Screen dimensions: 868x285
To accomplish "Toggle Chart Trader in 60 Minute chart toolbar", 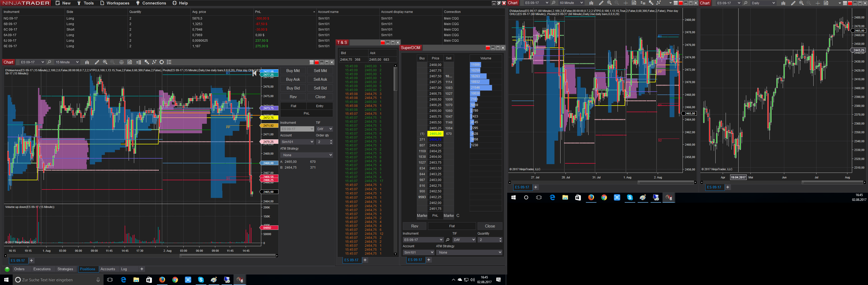I will click(x=643, y=3).
